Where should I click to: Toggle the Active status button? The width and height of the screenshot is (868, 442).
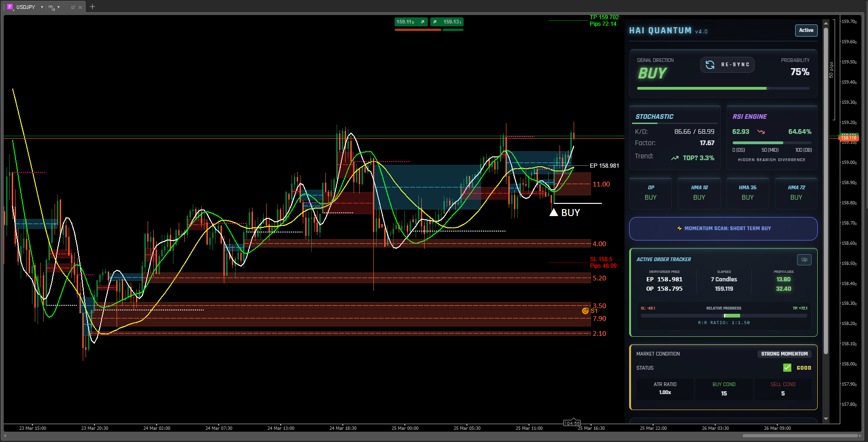806,31
